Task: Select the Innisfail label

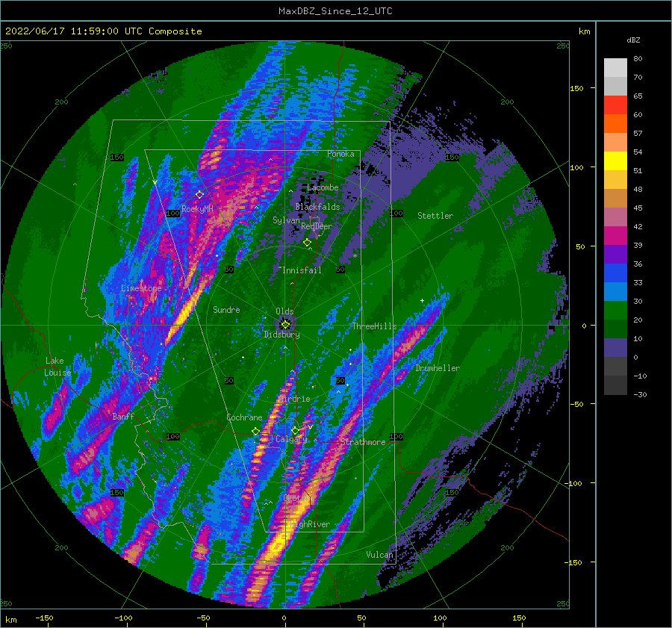Action: coord(302,270)
